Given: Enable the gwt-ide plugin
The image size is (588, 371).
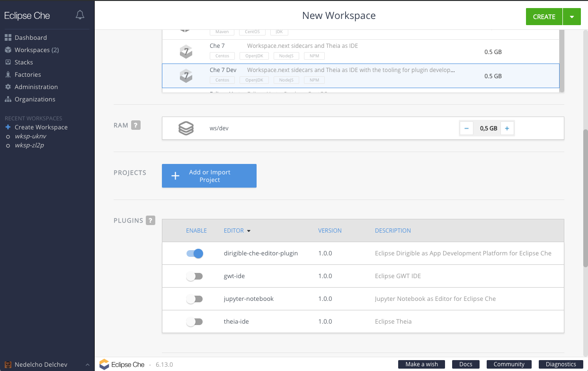Looking at the screenshot, I should click(x=195, y=276).
